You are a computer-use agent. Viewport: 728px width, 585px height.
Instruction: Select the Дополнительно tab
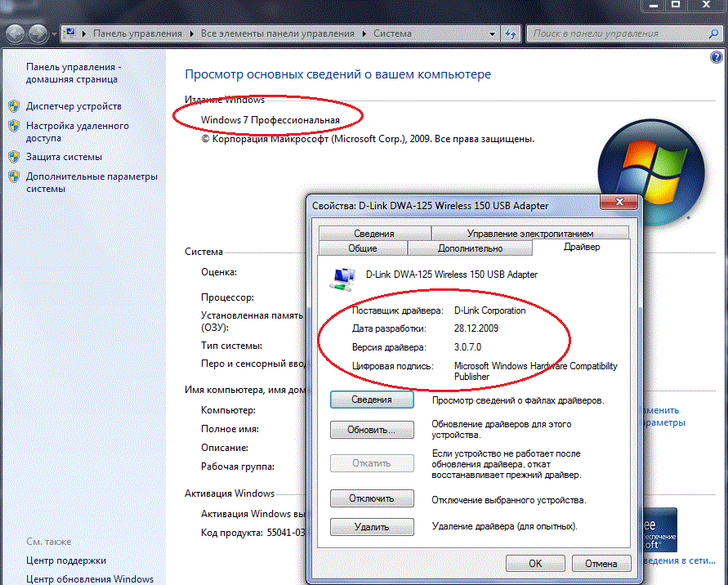(x=470, y=248)
